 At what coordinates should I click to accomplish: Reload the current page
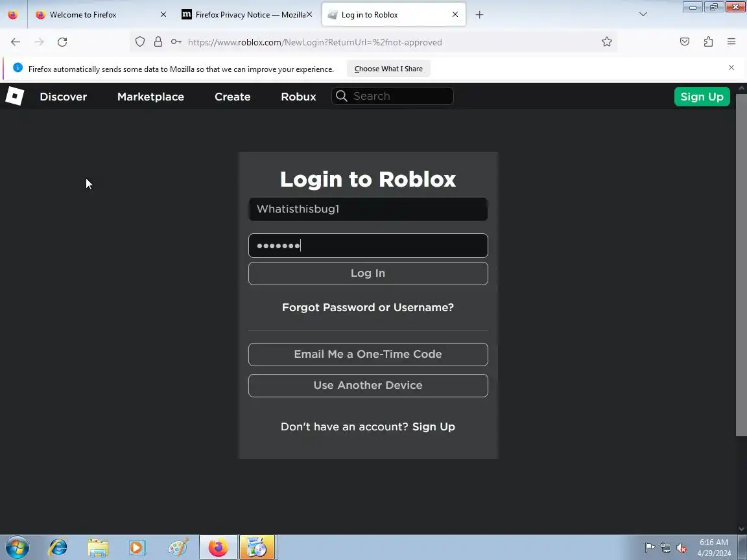click(x=62, y=42)
